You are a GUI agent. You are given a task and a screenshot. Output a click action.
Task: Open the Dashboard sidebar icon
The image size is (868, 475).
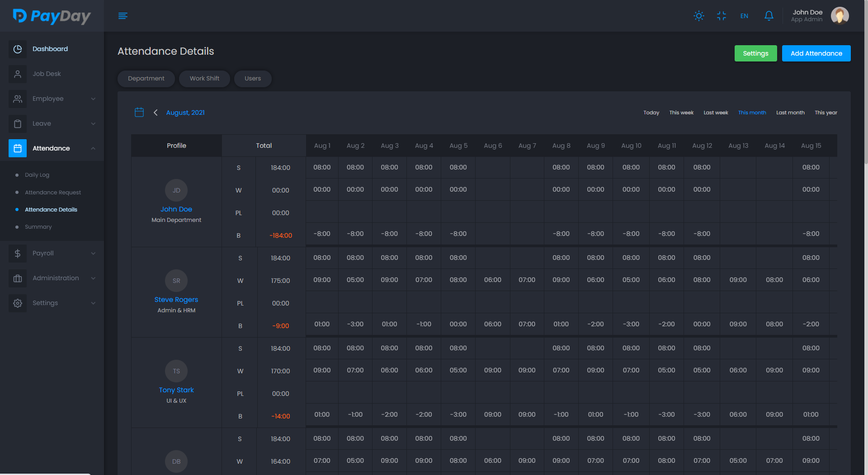point(18,49)
